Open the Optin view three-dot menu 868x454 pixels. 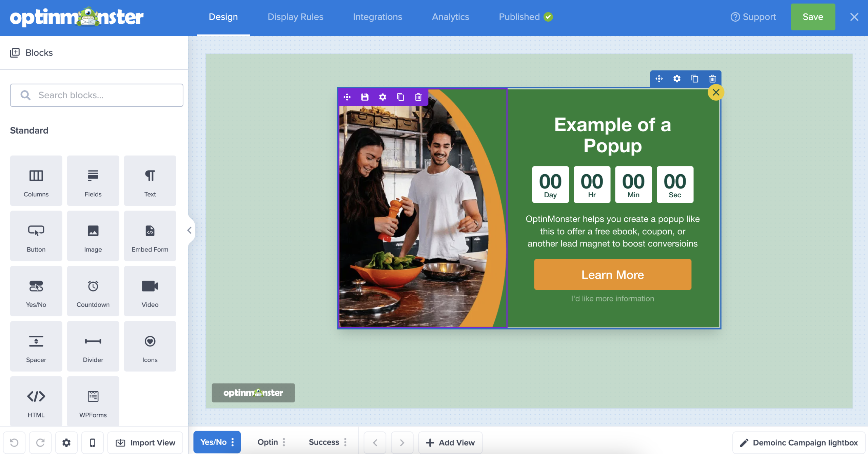pos(284,442)
